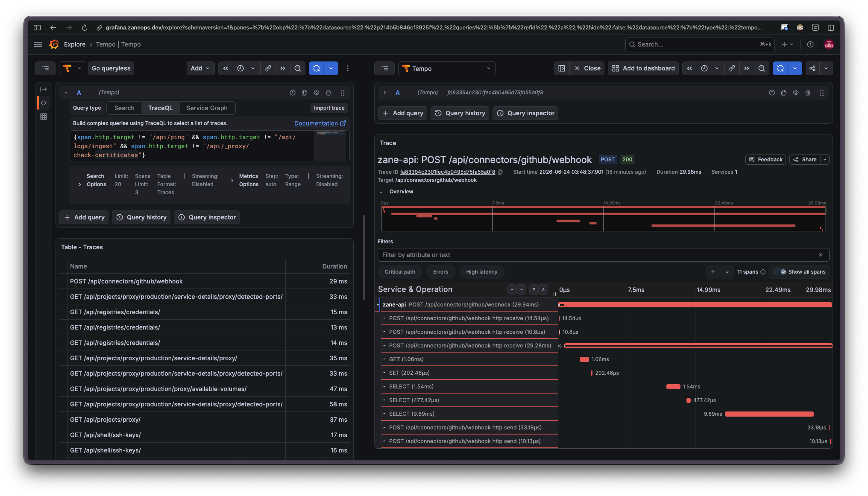Reload the page with browser refresh icon
The height and width of the screenshot is (496, 868).
coord(85,28)
